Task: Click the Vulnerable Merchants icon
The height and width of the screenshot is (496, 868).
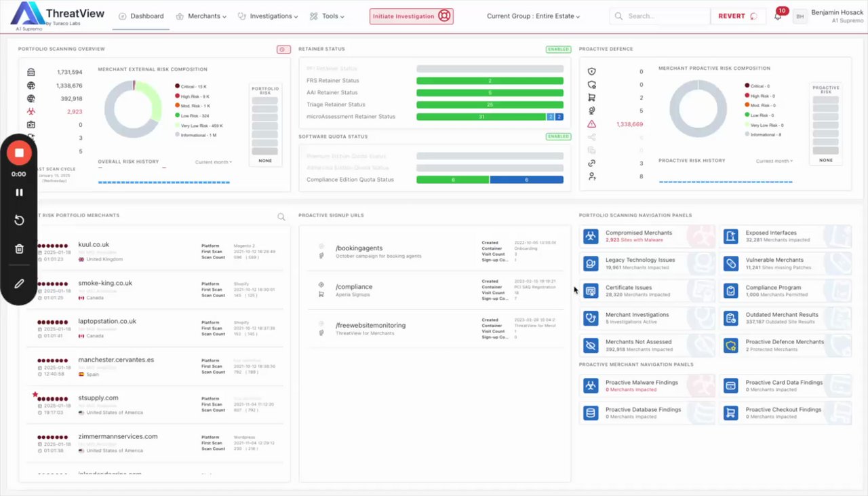Action: pyautogui.click(x=730, y=263)
